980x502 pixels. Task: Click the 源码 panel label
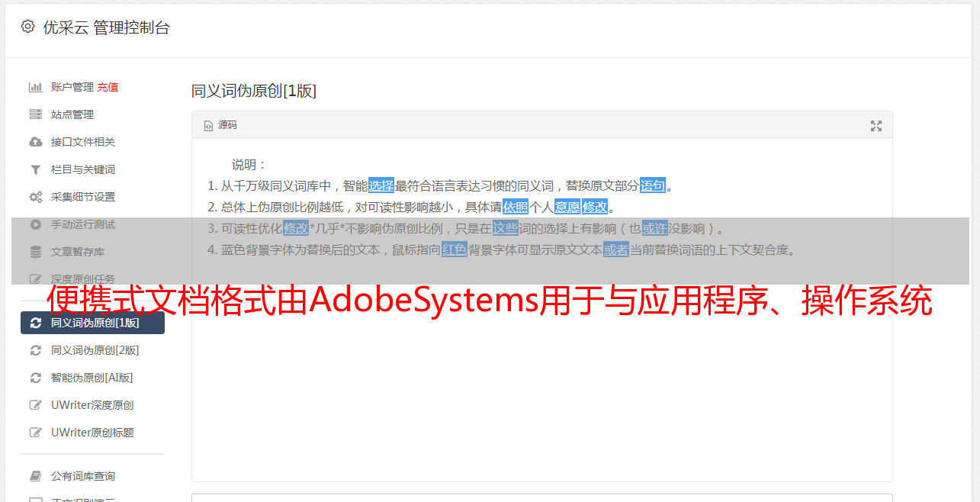[x=227, y=125]
